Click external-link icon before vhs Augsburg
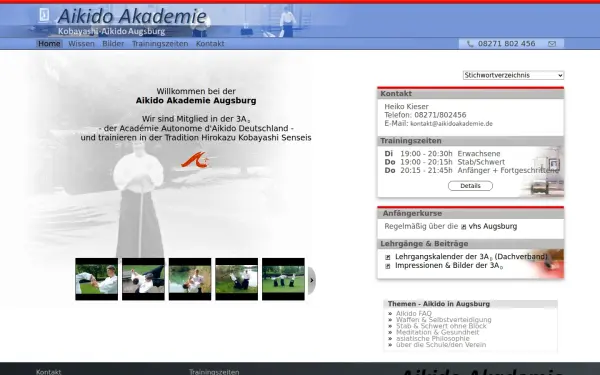Viewport: 600px width, 375px height. tap(463, 227)
